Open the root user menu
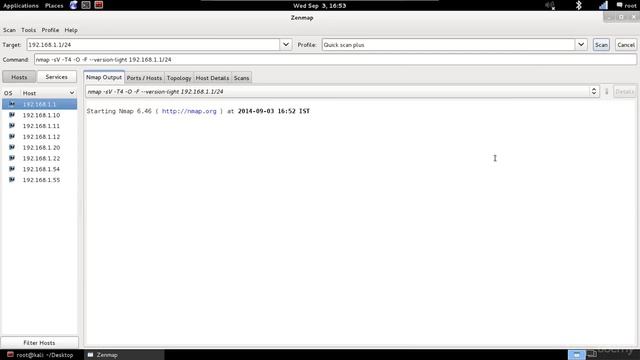 626,5
